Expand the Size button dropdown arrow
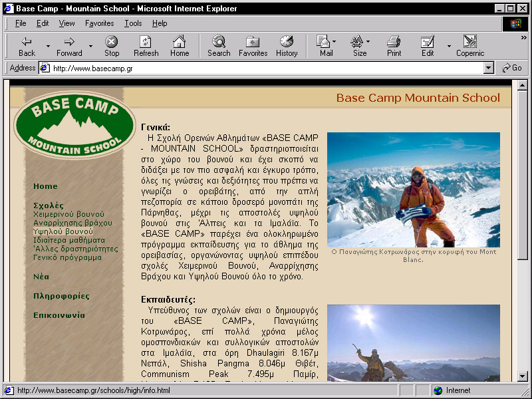Viewport: 532px width, 399px height. pyautogui.click(x=368, y=41)
